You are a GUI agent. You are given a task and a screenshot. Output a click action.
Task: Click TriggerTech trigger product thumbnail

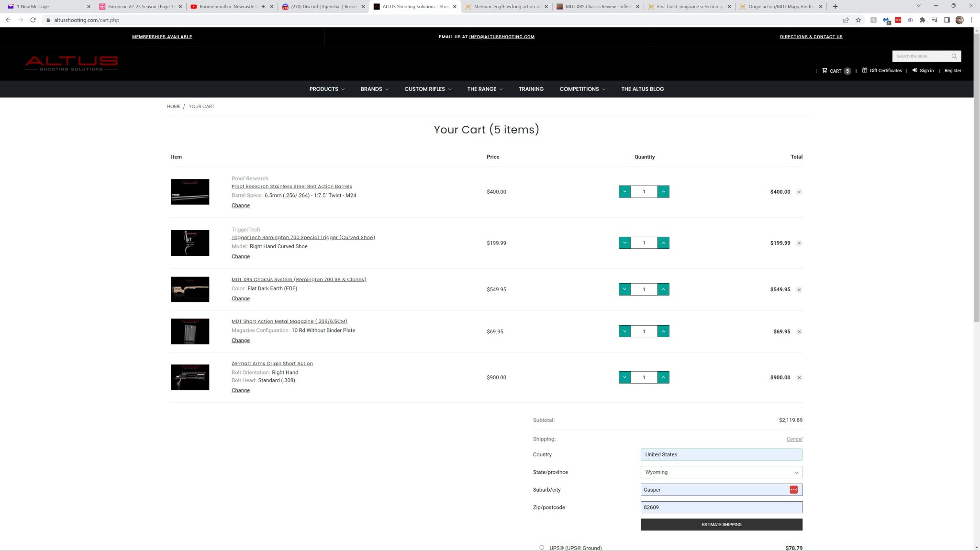click(190, 243)
